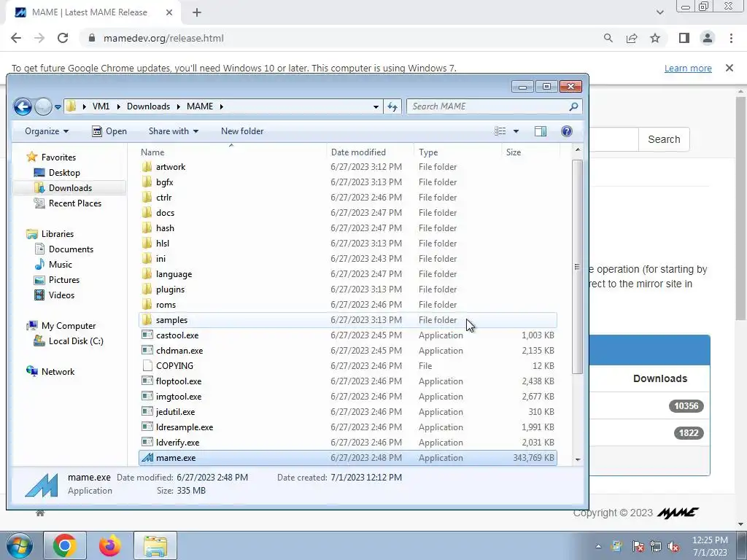Select the COPYING file icon
This screenshot has height=560, width=747.
click(x=147, y=366)
